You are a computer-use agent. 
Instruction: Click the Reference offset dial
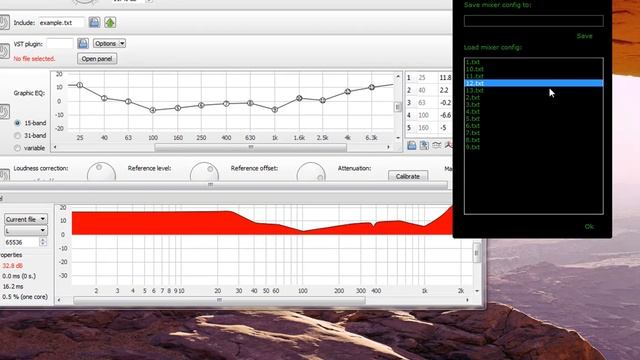click(x=311, y=172)
